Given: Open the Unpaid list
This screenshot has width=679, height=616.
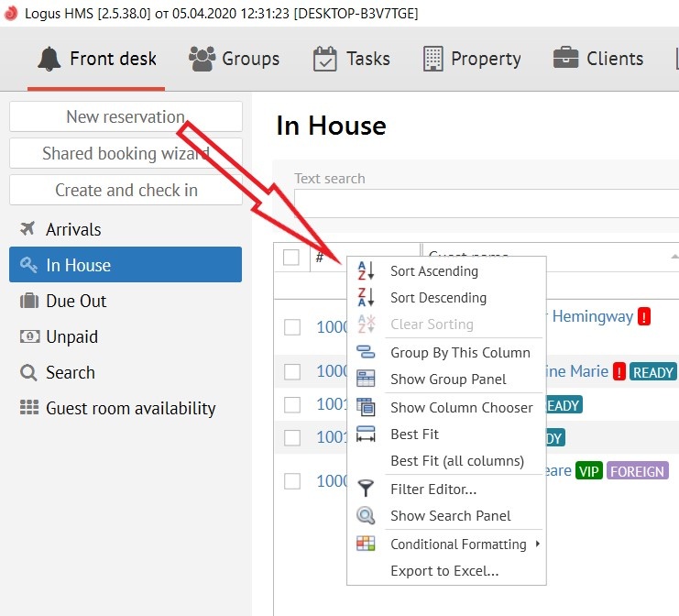Looking at the screenshot, I should coord(126,336).
